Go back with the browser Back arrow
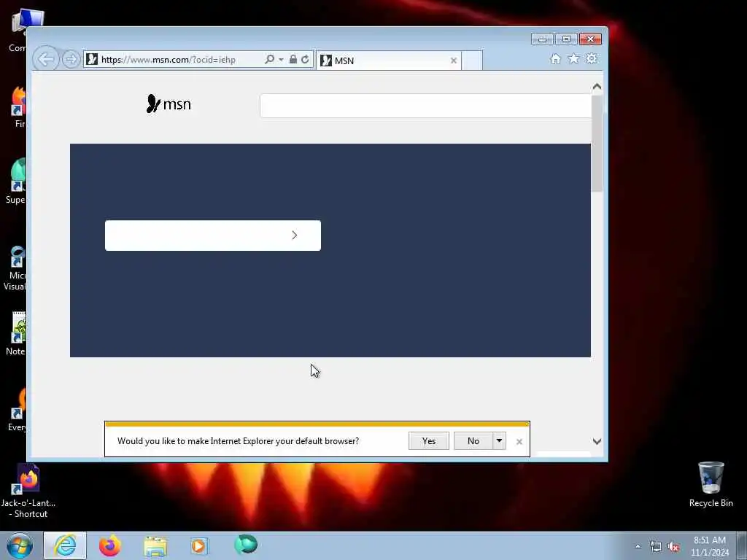The image size is (747, 560). point(46,60)
